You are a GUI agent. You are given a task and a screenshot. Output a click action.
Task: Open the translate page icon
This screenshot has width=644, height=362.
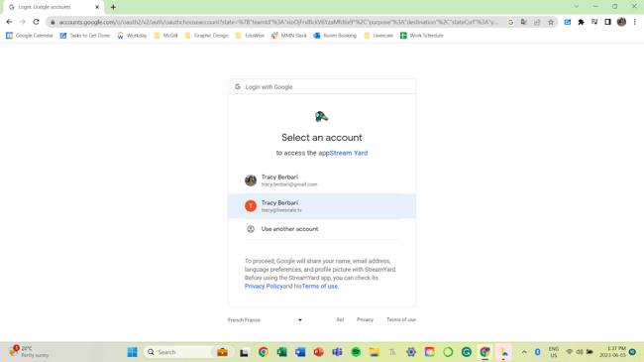point(524,22)
